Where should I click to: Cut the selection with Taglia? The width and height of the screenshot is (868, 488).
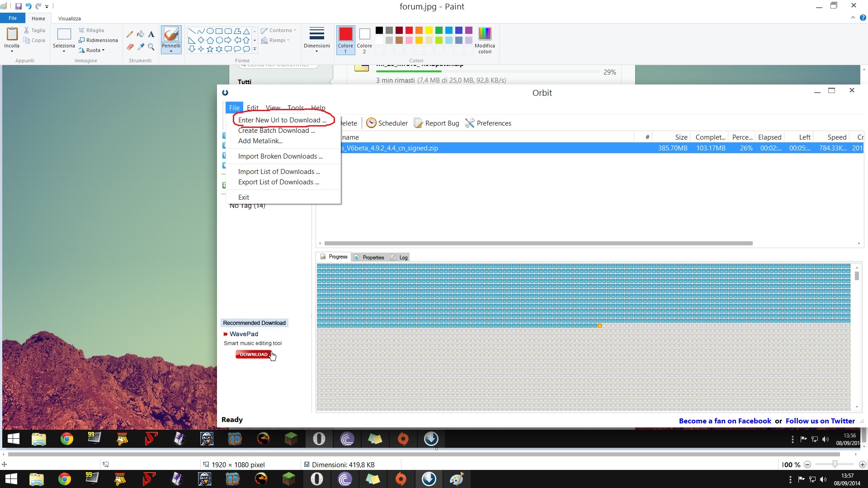coord(34,30)
